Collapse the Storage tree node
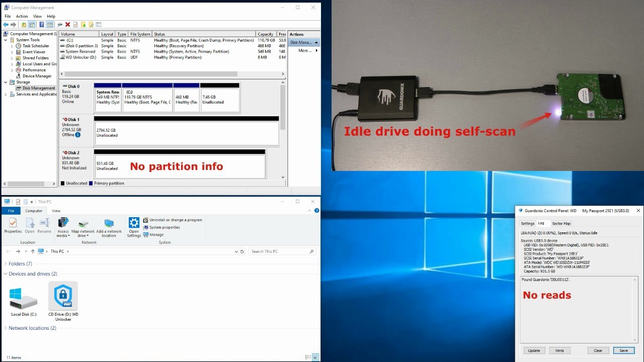The image size is (644, 362). click(6, 82)
